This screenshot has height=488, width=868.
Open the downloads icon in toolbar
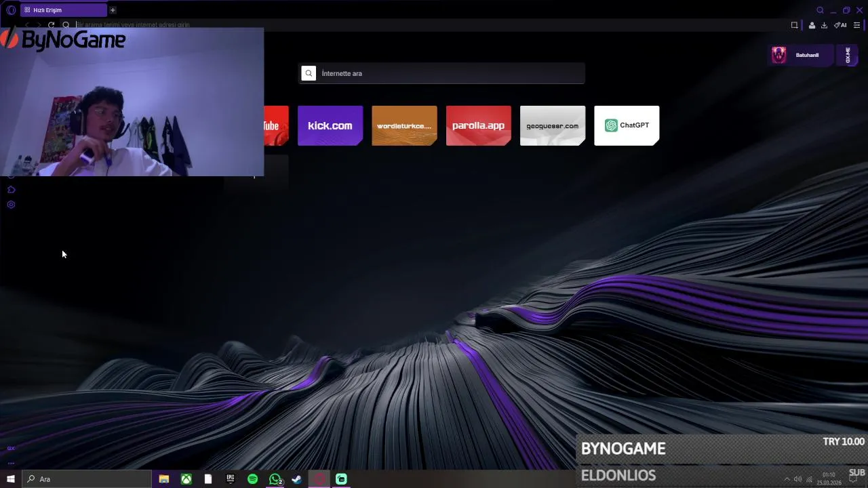pyautogui.click(x=824, y=25)
